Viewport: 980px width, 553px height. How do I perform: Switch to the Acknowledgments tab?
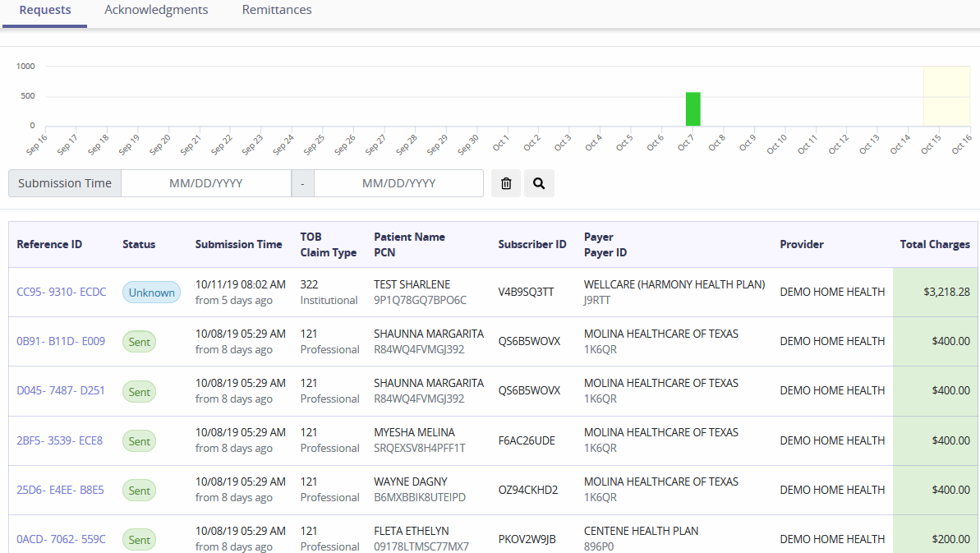(156, 10)
